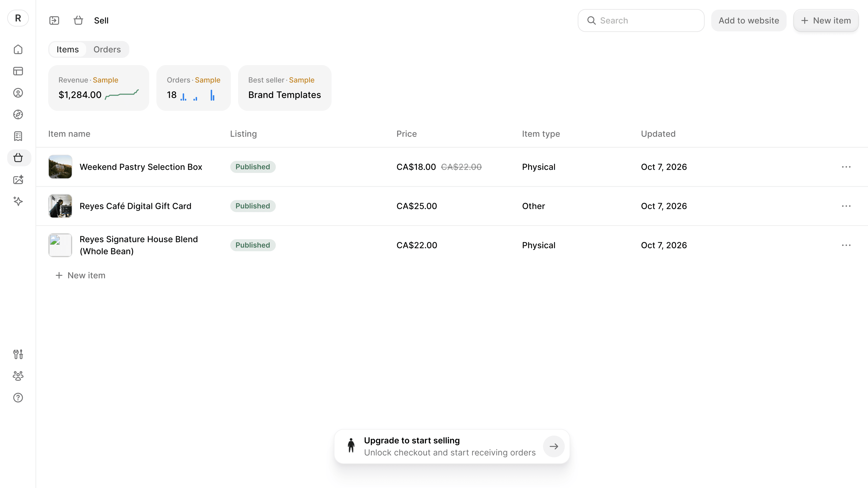Open the layout/websites sidebar icon
Viewport: 868px width, 488px height.
point(18,71)
